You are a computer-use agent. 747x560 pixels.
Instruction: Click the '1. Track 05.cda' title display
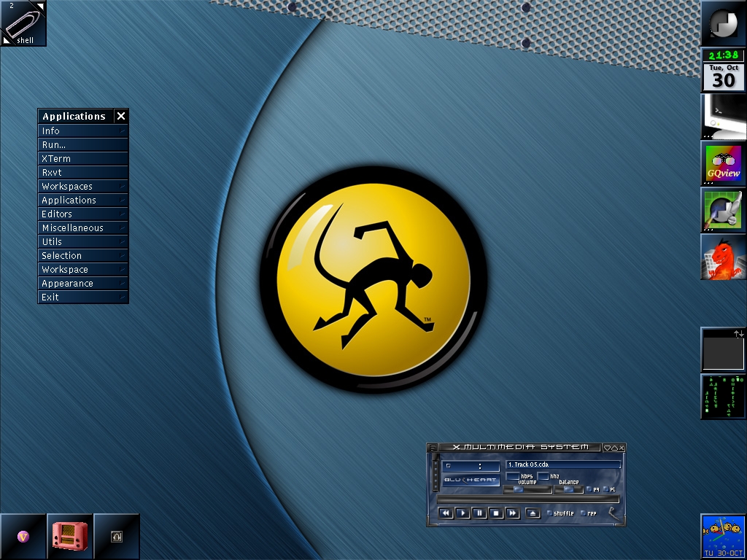pos(564,464)
